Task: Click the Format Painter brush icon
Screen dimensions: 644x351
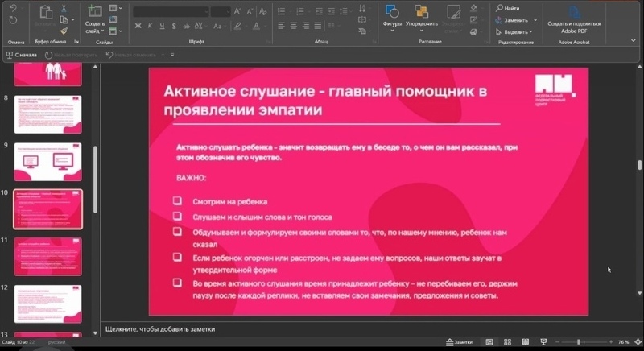Action: tap(64, 31)
